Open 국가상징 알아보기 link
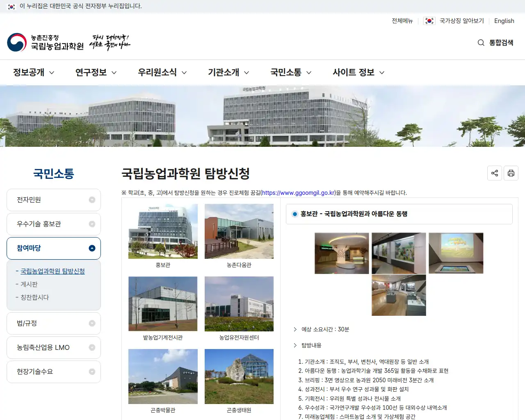The height and width of the screenshot is (420, 525). tap(462, 21)
